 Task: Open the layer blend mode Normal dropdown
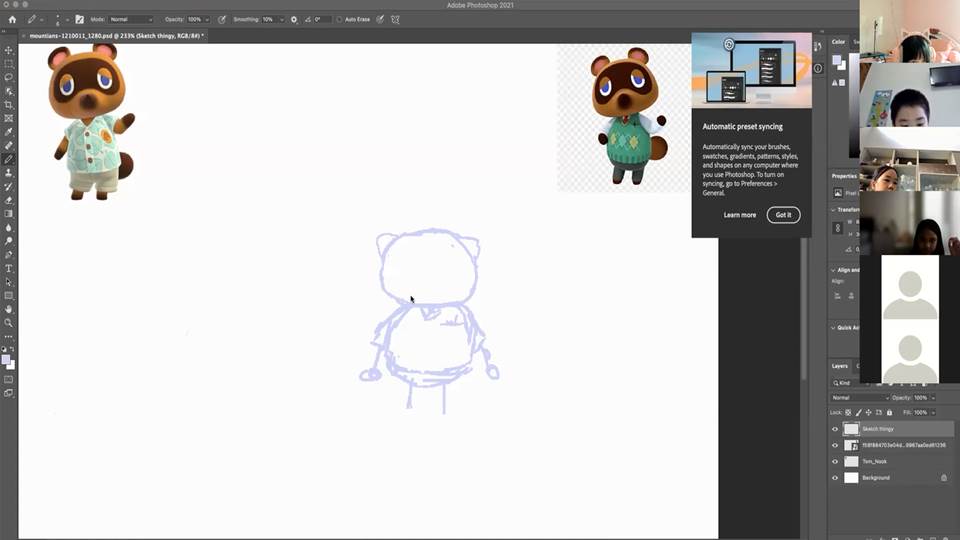point(860,397)
